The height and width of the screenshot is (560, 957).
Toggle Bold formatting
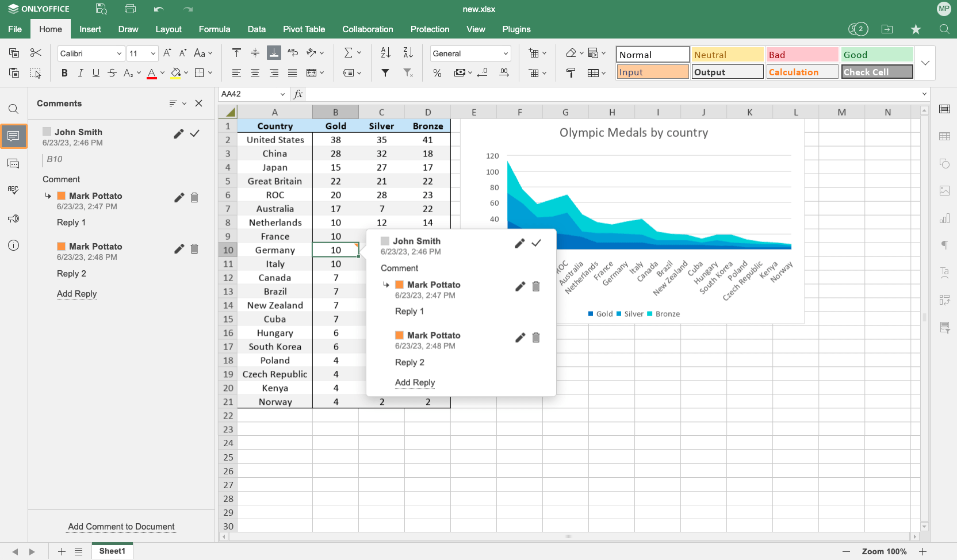tap(64, 72)
